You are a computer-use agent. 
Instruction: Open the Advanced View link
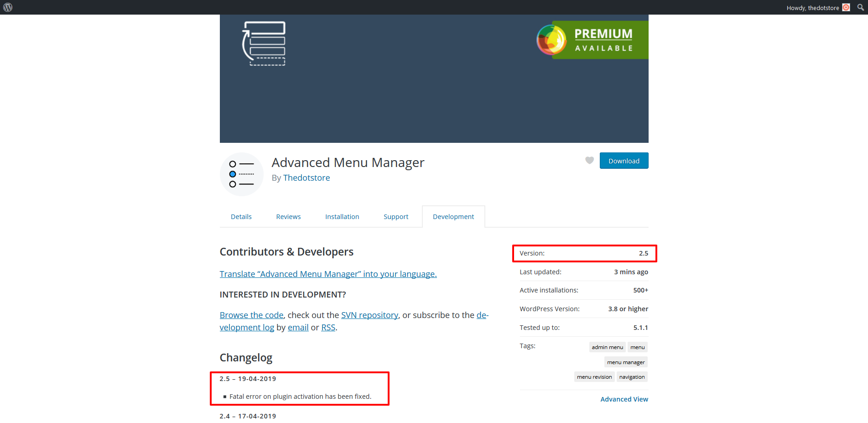click(624, 399)
